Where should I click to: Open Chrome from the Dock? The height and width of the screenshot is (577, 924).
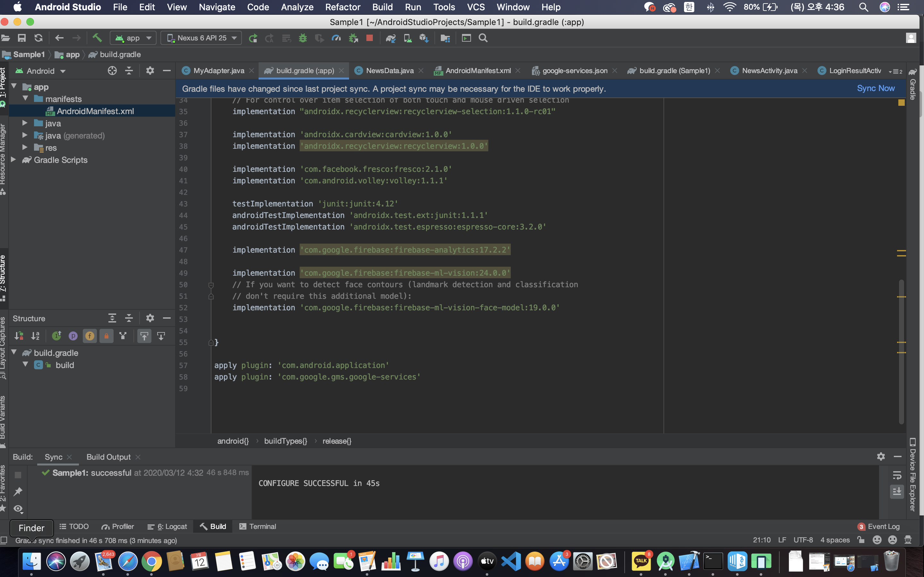[151, 561]
